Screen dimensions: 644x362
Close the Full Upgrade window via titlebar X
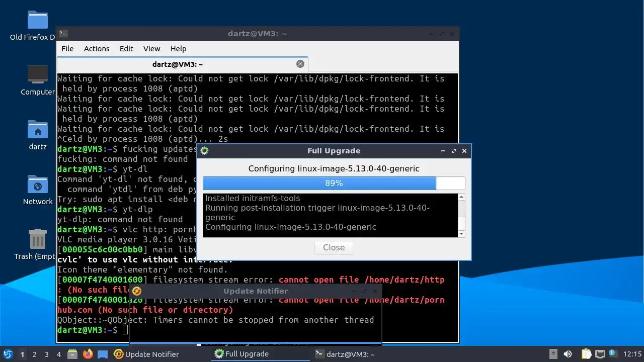464,151
